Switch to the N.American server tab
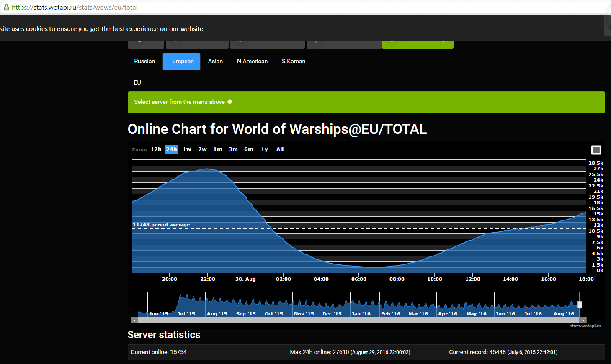The image size is (611, 364). 252,62
